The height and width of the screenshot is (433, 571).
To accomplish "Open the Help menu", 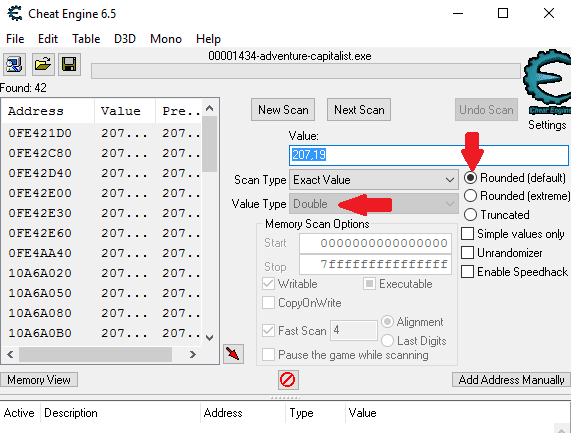I will pos(208,39).
